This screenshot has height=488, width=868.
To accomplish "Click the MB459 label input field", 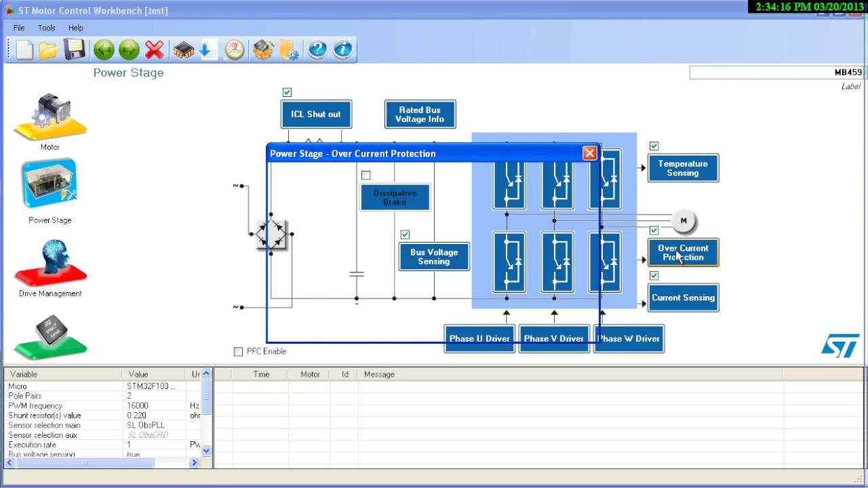I will coord(778,73).
